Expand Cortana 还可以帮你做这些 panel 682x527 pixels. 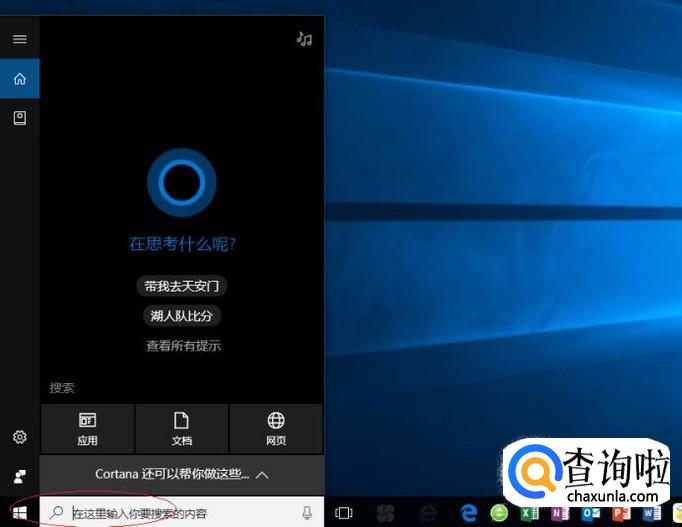[x=182, y=474]
